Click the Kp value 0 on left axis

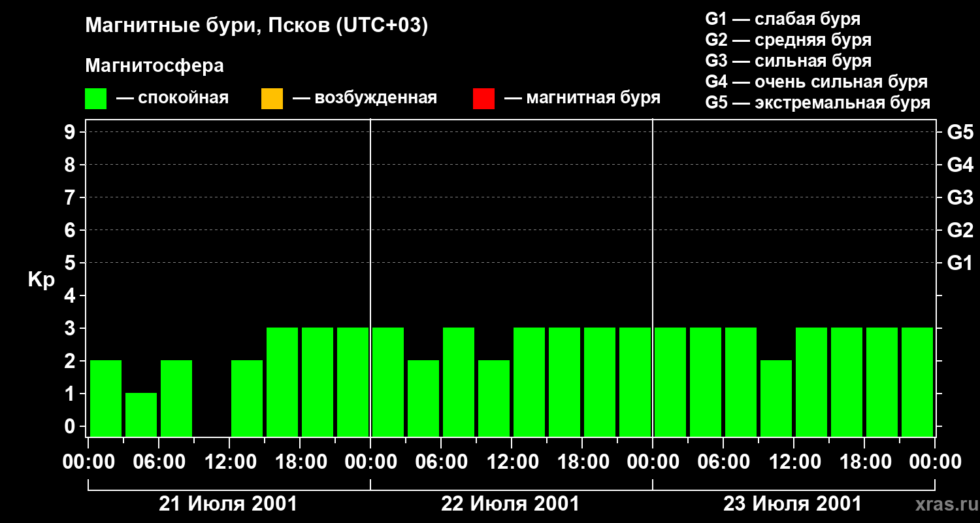71,426
